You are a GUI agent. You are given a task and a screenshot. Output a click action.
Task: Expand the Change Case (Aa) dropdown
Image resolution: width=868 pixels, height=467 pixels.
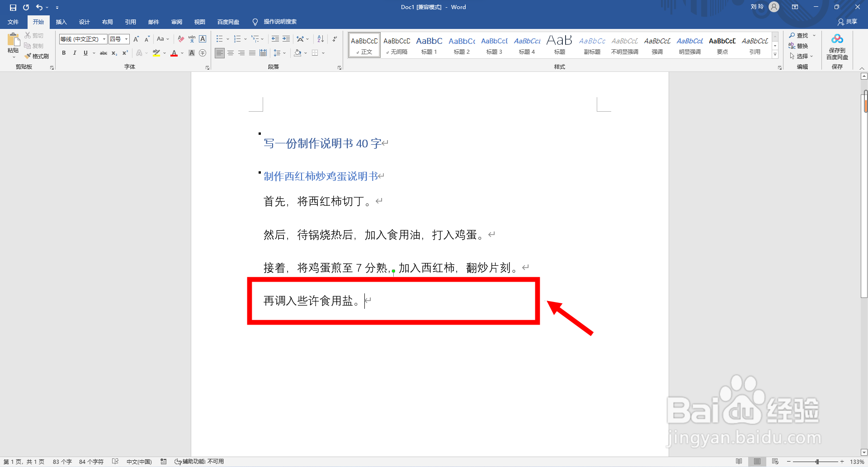(x=163, y=39)
